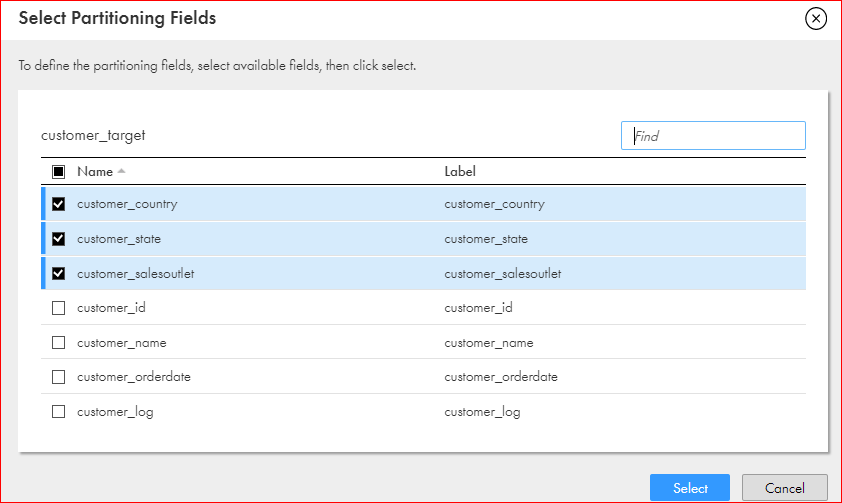Viewport: 842px width, 503px height.
Task: Check the customer_id checkbox
Action: click(59, 308)
